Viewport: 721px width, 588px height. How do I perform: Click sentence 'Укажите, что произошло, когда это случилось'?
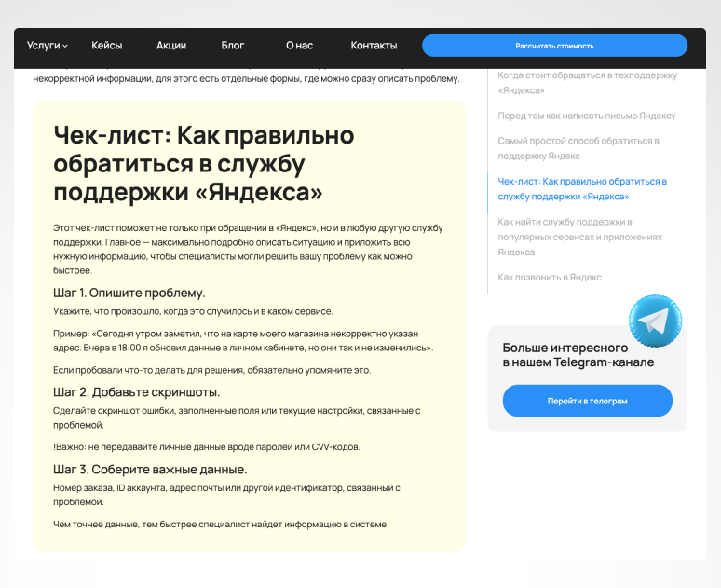pos(193,311)
